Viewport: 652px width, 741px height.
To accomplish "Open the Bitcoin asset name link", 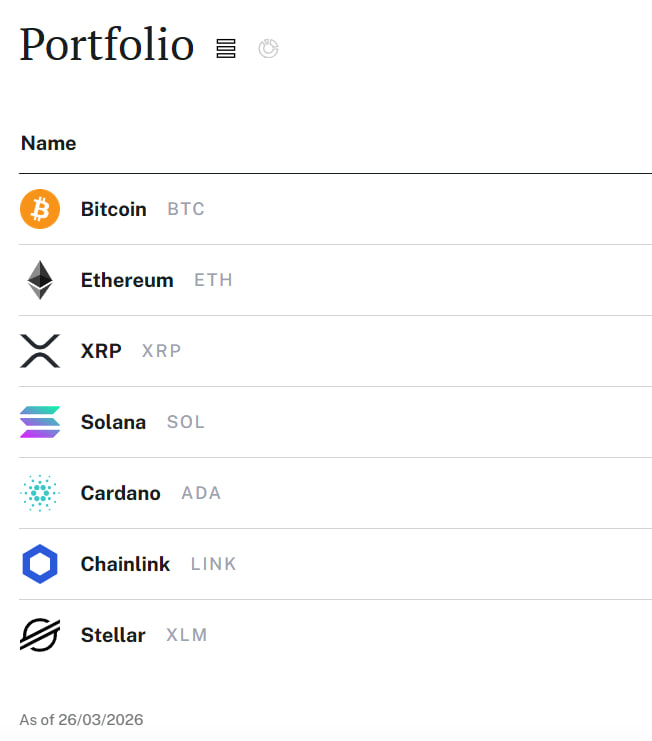I will 114,209.
